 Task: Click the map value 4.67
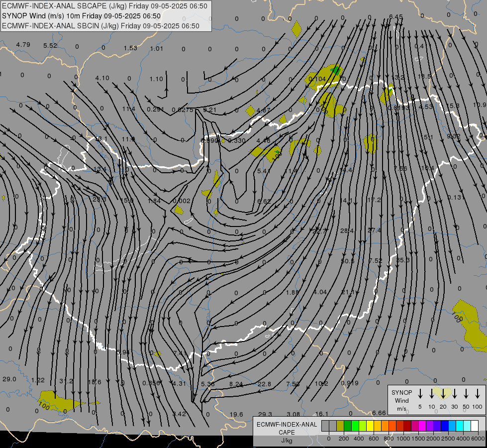(264, 110)
